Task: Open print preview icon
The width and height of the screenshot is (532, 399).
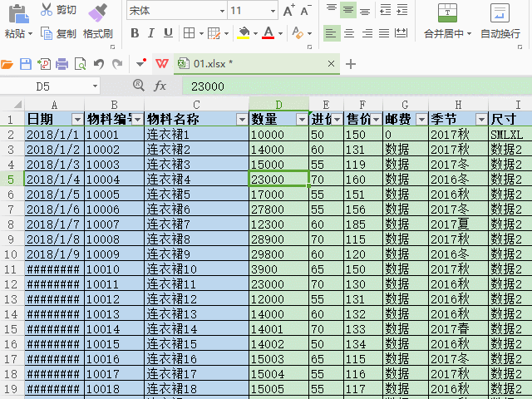Action: (81, 64)
